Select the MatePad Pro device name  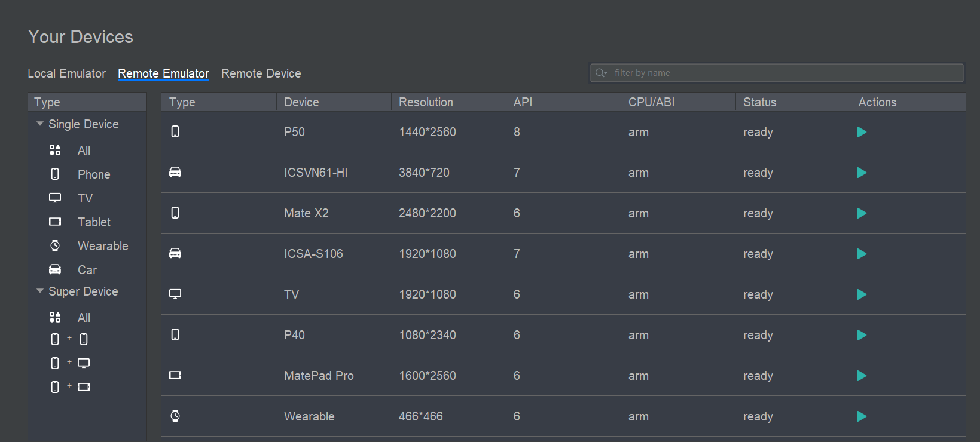pos(319,376)
